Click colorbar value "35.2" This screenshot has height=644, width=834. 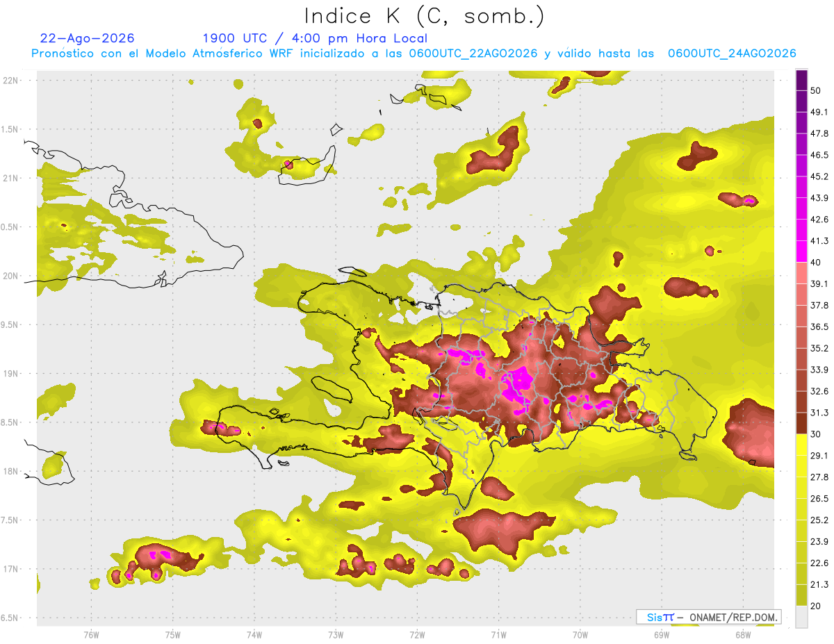pyautogui.click(x=819, y=348)
